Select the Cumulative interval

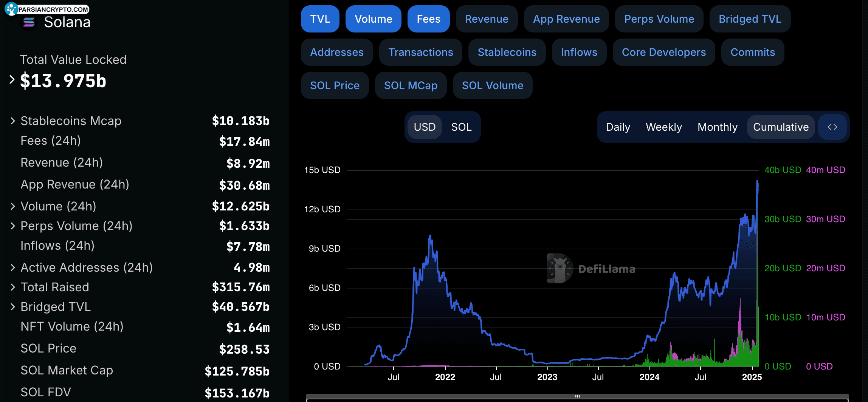[781, 127]
